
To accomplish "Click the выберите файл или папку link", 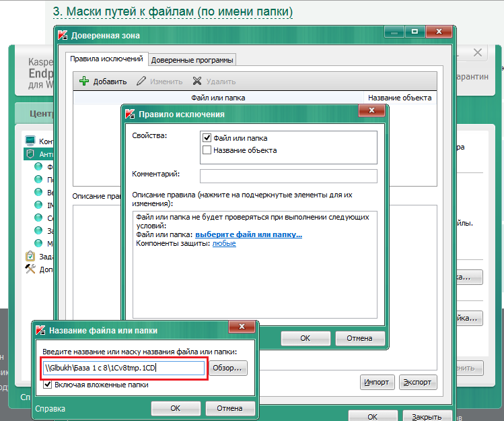I will point(248,234).
